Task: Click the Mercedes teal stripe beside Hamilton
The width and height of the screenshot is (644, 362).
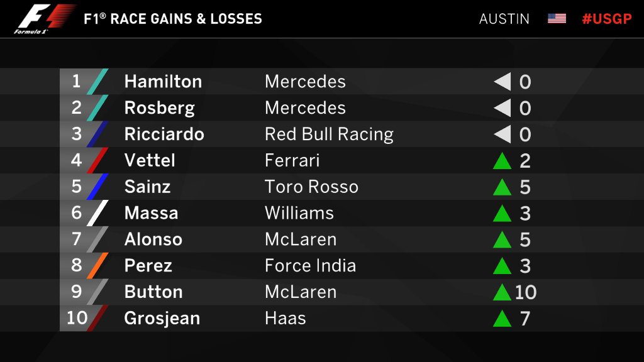Action: point(97,82)
